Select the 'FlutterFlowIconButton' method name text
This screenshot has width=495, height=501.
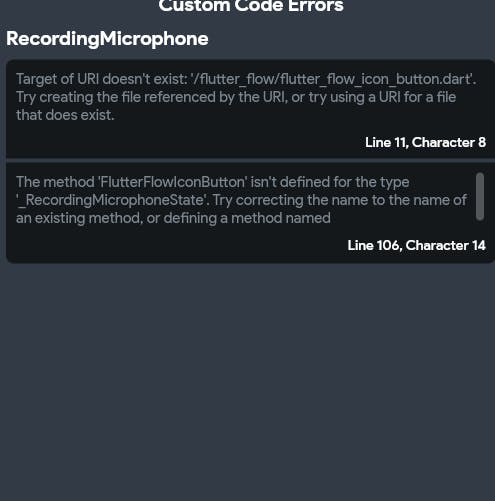173,182
